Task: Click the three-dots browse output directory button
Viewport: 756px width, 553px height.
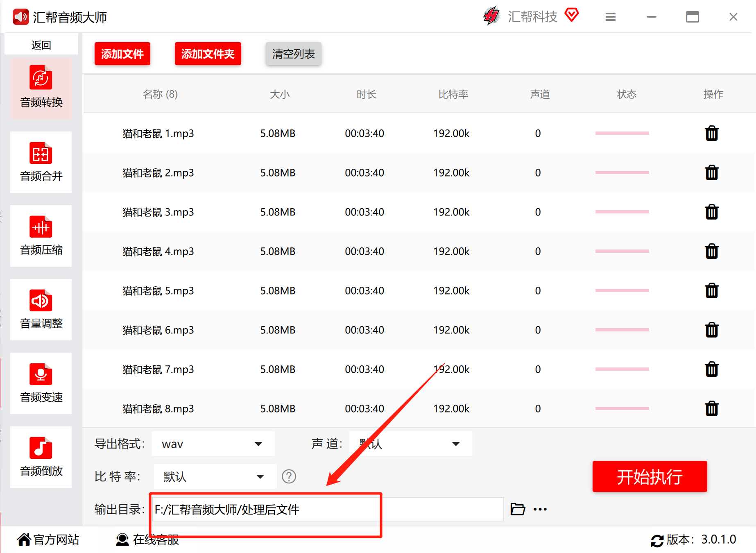Action: 540,509
